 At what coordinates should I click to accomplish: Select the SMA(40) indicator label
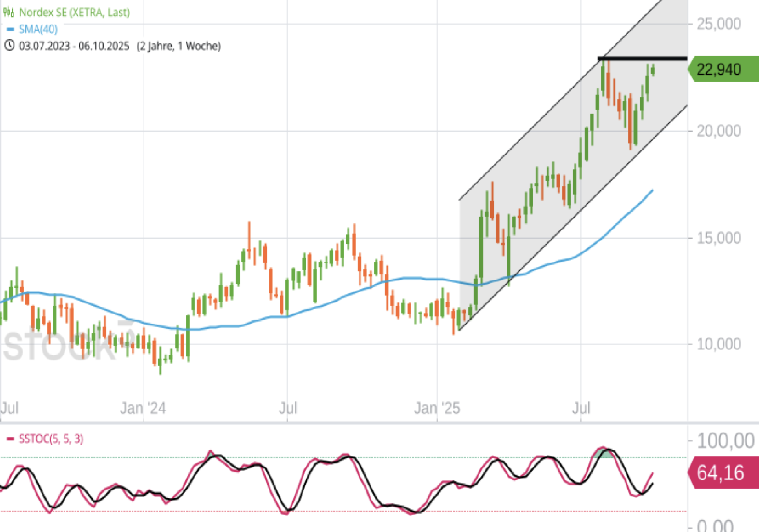38,29
